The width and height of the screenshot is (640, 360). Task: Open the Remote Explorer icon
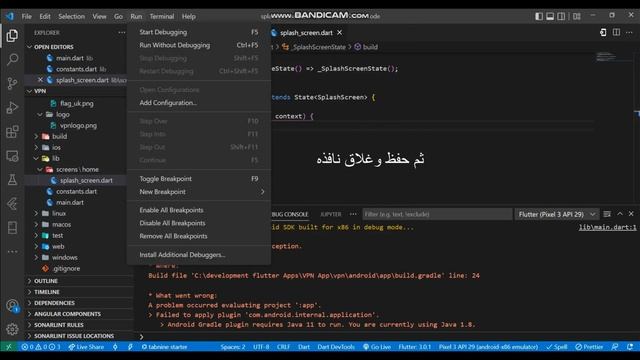(x=12, y=156)
